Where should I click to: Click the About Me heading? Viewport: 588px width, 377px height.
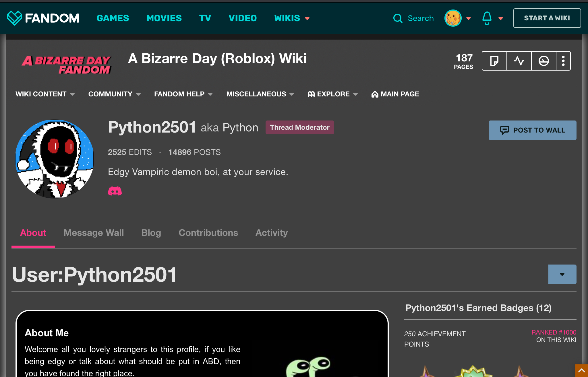pyautogui.click(x=47, y=333)
